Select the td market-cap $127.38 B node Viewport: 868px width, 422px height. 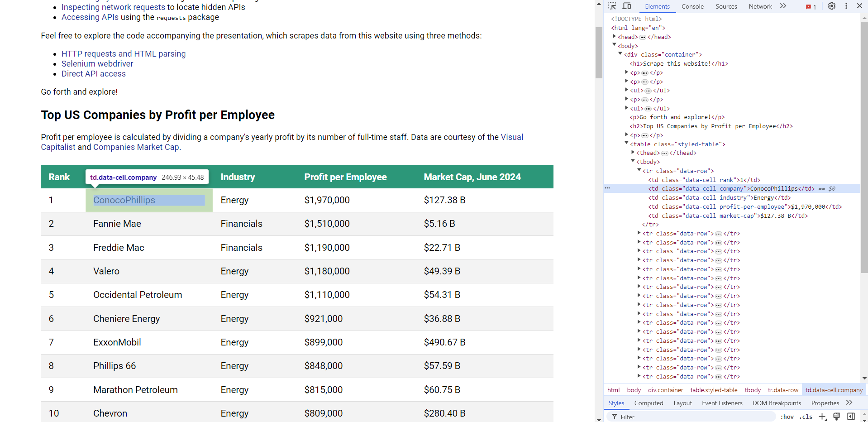728,216
